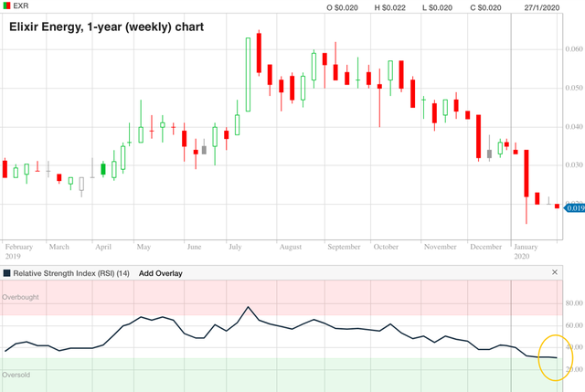Click the January 2020 axis label
The height and width of the screenshot is (392, 585).
point(526,251)
